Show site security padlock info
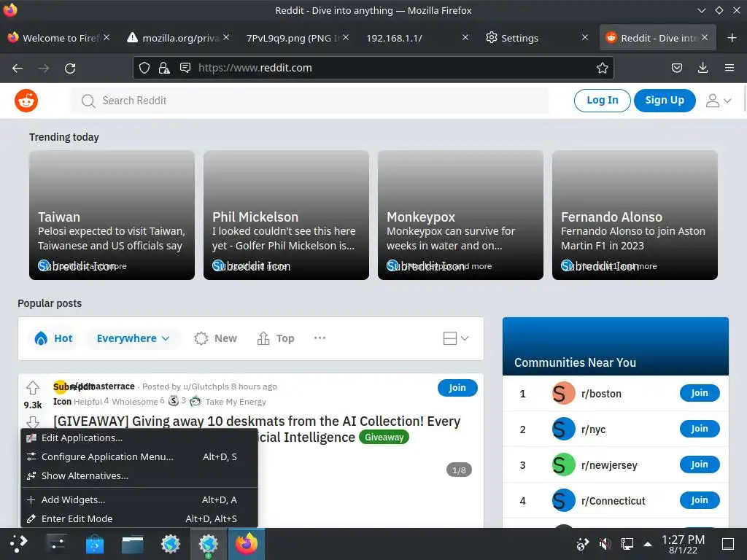Viewport: 747px width, 560px height. [x=164, y=68]
